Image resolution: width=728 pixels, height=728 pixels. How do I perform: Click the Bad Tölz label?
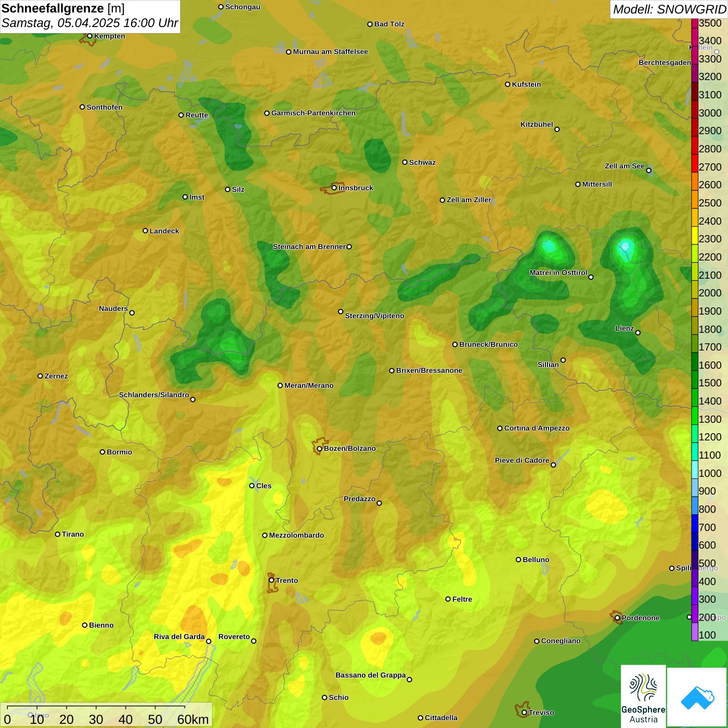389,24
